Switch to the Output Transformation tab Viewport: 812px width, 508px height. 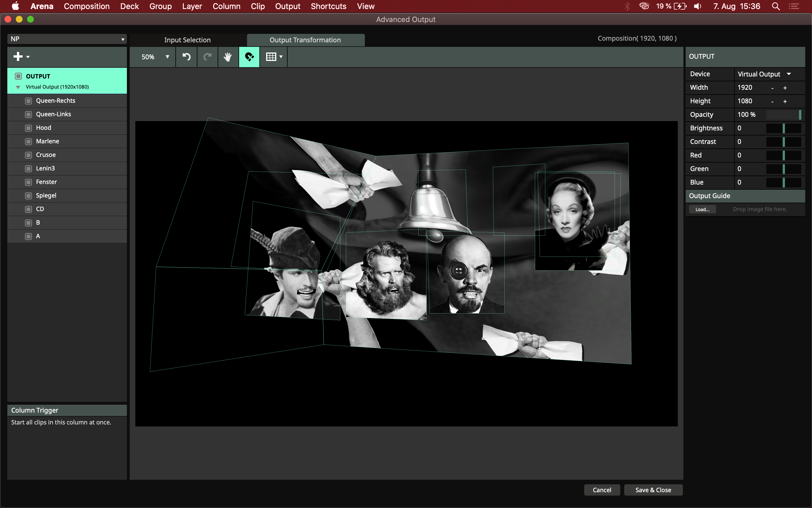(x=305, y=40)
